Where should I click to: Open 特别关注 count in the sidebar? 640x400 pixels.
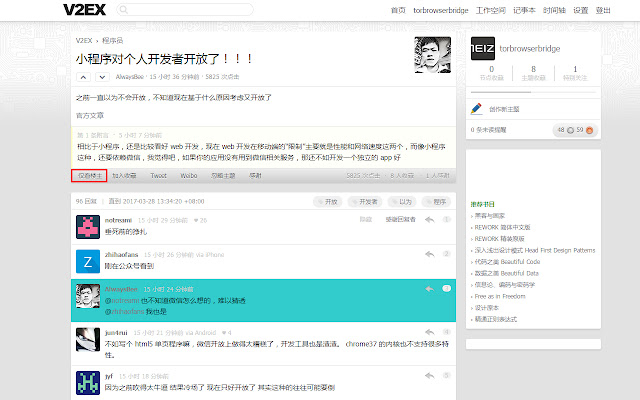click(575, 73)
